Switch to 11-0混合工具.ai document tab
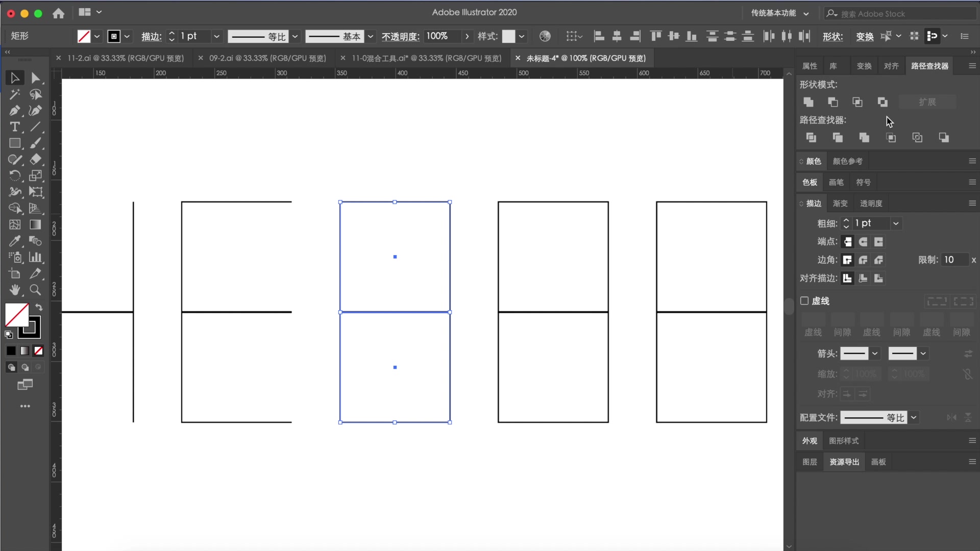The image size is (980, 551). point(427,58)
